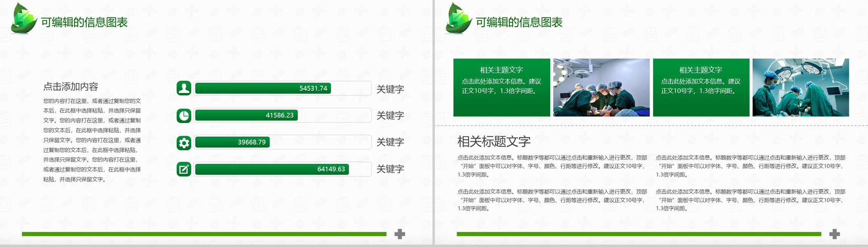Select the edit pencil icon
Screen dimensions: 868x247
[x=184, y=169]
